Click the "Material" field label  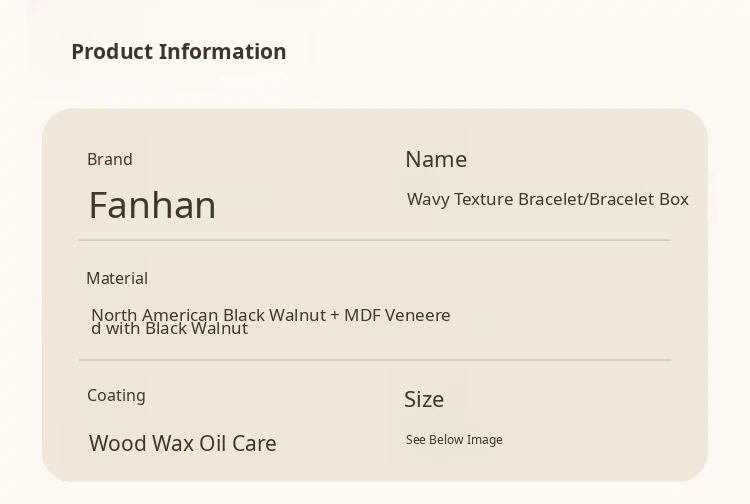pos(117,278)
